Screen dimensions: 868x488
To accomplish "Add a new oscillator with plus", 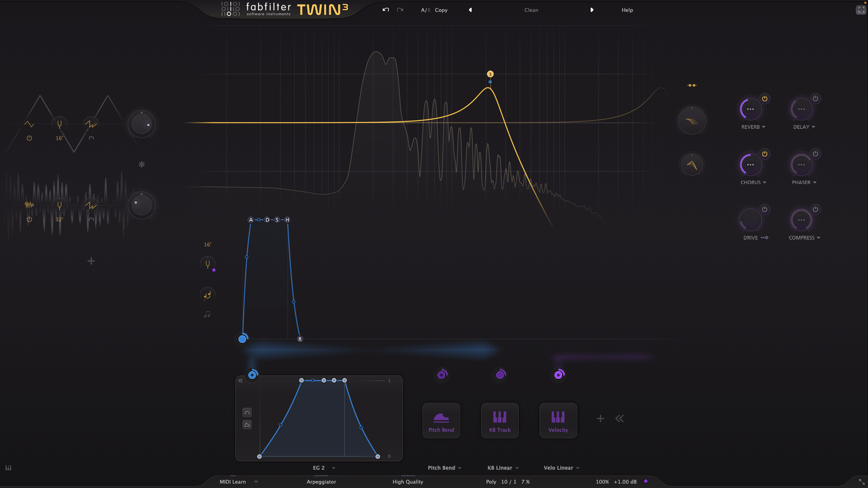I will pyautogui.click(x=91, y=261).
